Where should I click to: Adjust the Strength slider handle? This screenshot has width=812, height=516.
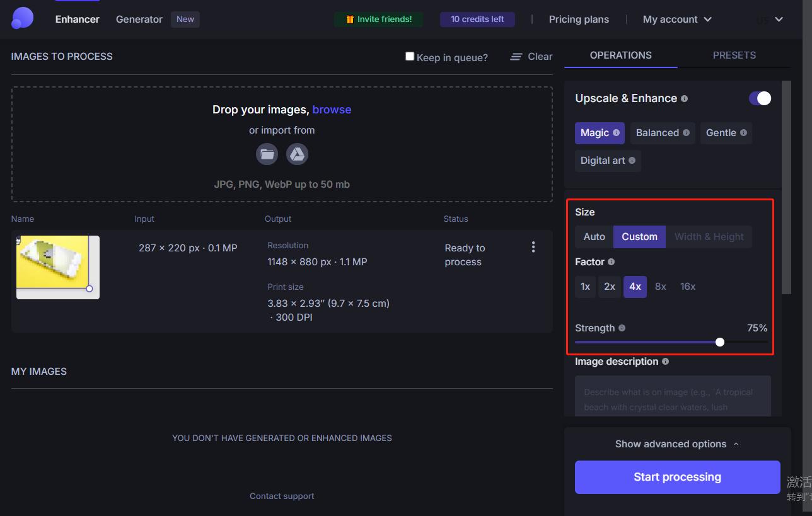(720, 342)
